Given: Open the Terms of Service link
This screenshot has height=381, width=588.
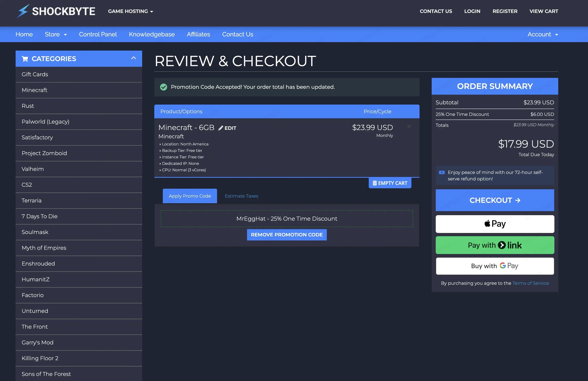Looking at the screenshot, I should click(530, 283).
